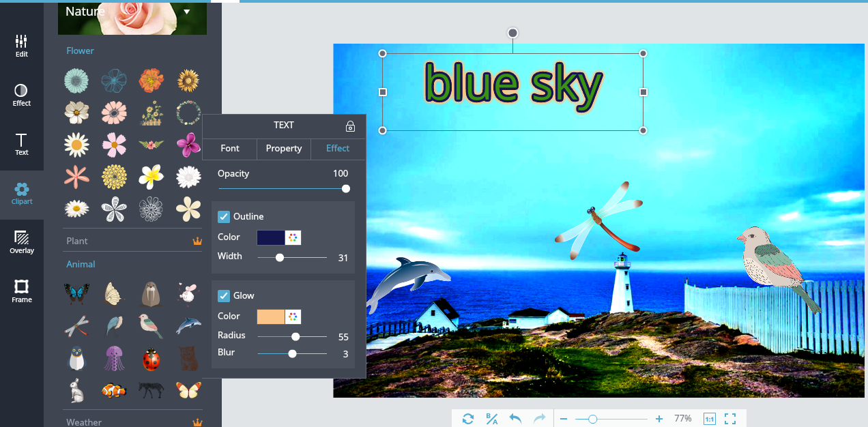This screenshot has width=868, height=427.
Task: Open the Frame tool in sidebar
Action: click(x=22, y=291)
